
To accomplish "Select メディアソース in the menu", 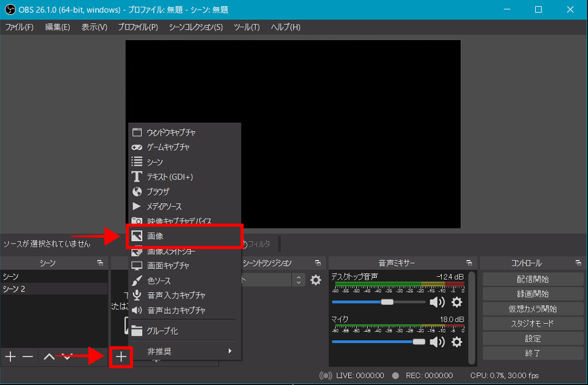I will tap(185, 206).
